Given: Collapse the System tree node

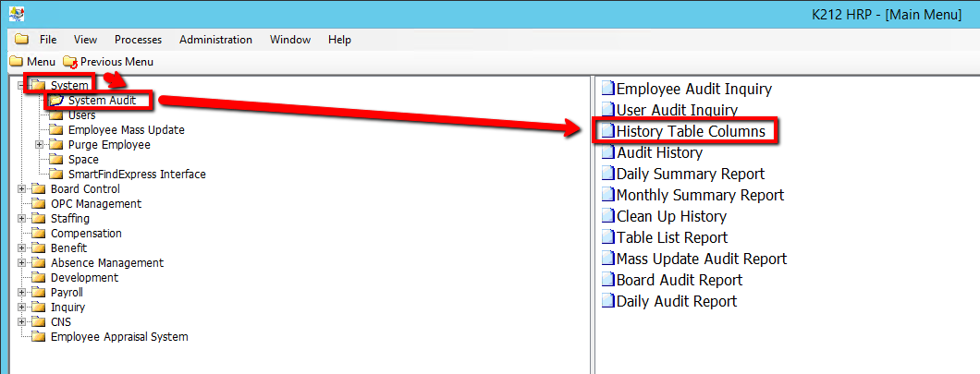Looking at the screenshot, I should pyautogui.click(x=21, y=86).
